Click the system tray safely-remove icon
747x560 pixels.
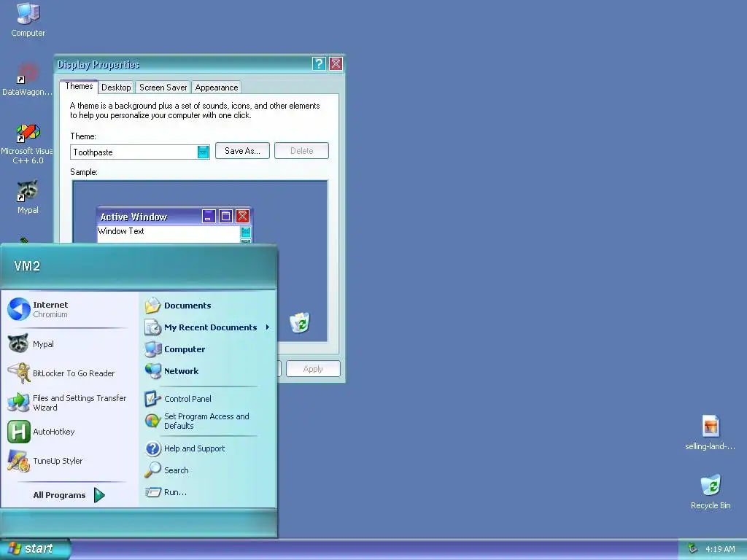click(x=692, y=548)
